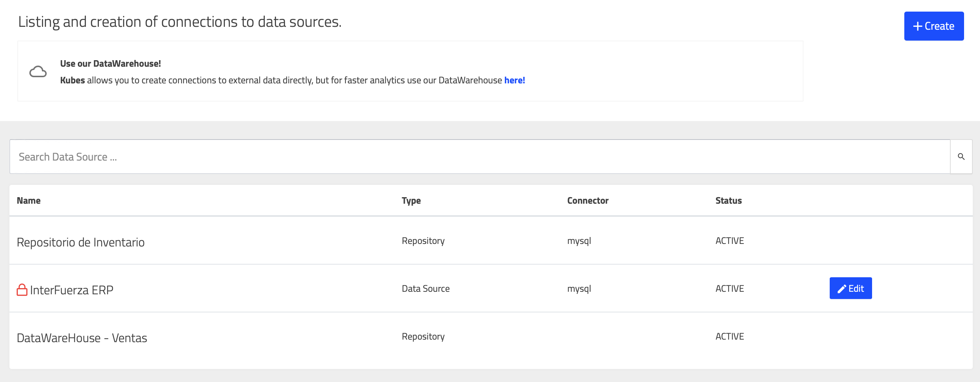The width and height of the screenshot is (980, 382).
Task: Click the bold Kubes text in banner
Action: tap(72, 80)
